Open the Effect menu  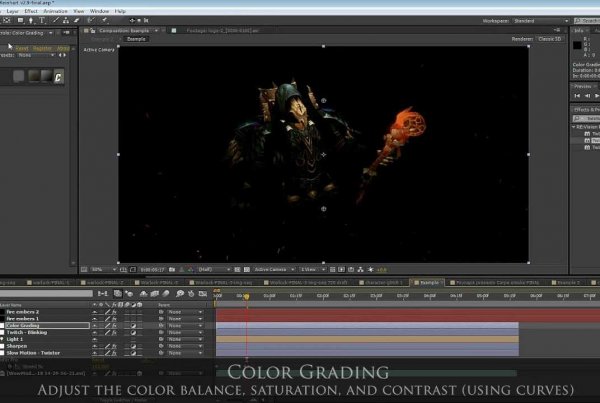(31, 11)
